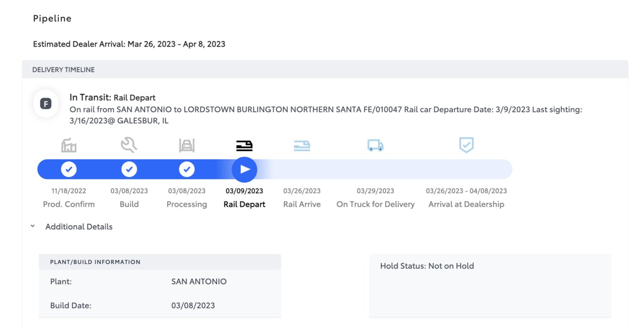This screenshot has width=644, height=331.
Task: Click the Rail Depart step label
Action: [x=244, y=204]
